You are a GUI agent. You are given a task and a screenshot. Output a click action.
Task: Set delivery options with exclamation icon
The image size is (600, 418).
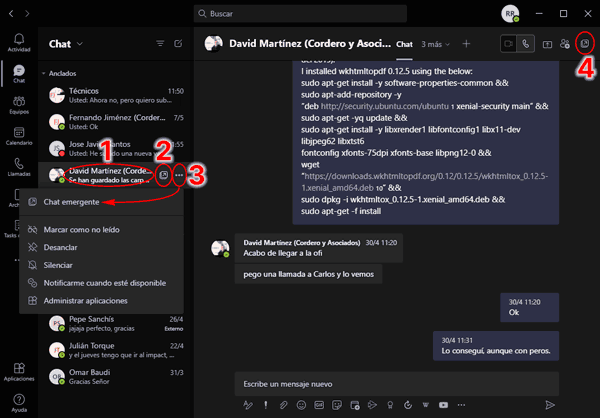(266, 405)
